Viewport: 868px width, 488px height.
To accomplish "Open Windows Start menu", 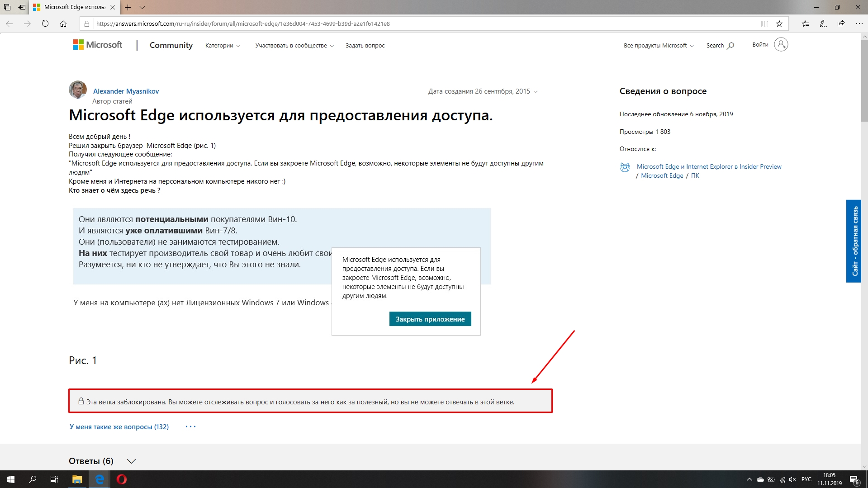I will coord(11,479).
